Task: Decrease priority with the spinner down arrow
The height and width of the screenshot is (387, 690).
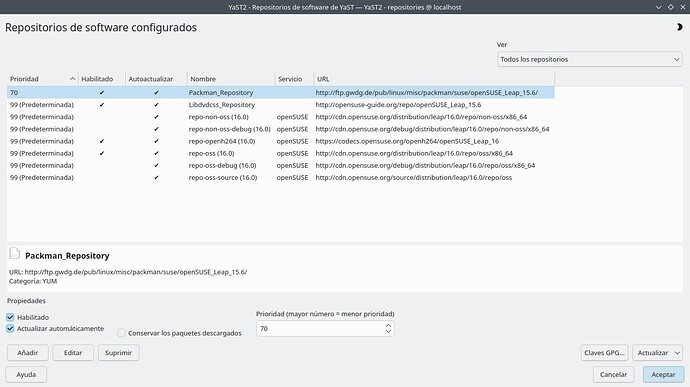Action: click(x=388, y=332)
